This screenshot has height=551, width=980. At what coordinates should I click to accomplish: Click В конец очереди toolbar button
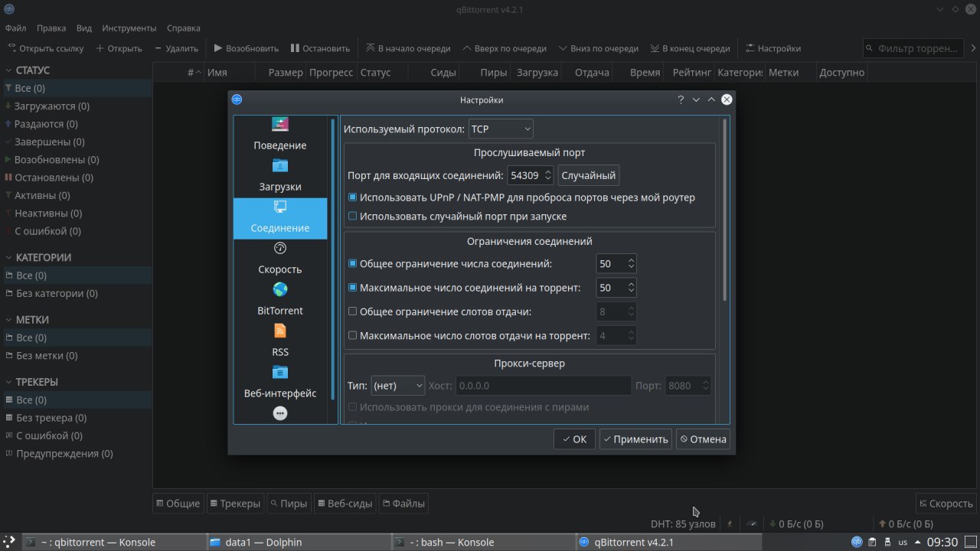point(690,48)
